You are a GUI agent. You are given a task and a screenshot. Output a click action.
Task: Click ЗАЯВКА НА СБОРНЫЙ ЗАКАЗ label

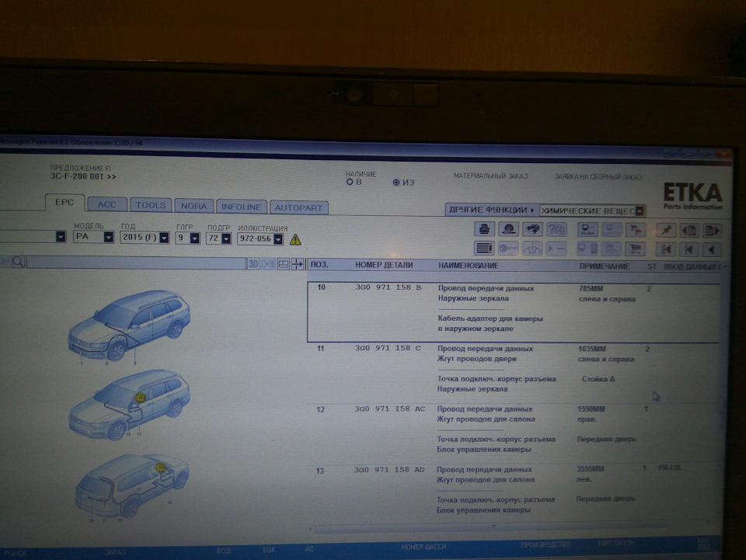598,177
